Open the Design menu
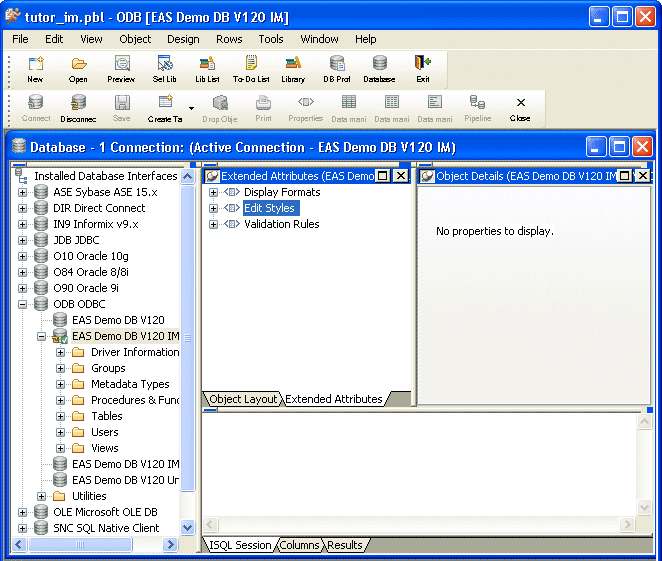662x561 pixels. 183,39
